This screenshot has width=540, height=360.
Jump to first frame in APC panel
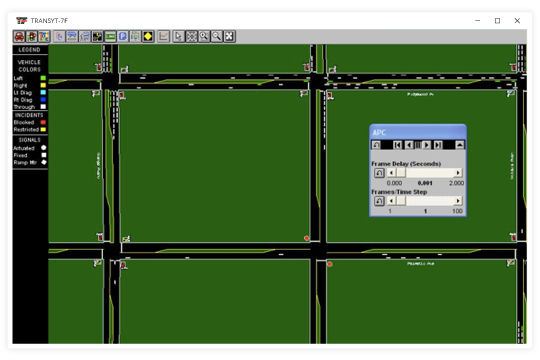[397, 145]
